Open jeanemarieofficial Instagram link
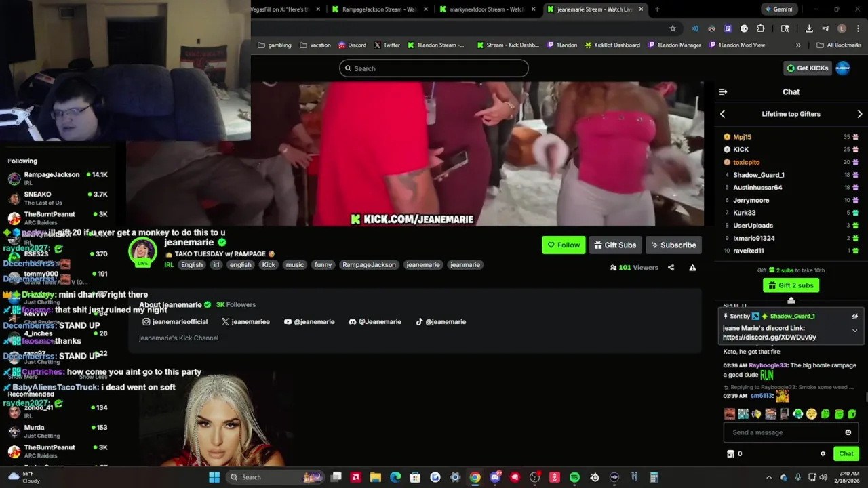The image size is (868, 488). [175, 322]
